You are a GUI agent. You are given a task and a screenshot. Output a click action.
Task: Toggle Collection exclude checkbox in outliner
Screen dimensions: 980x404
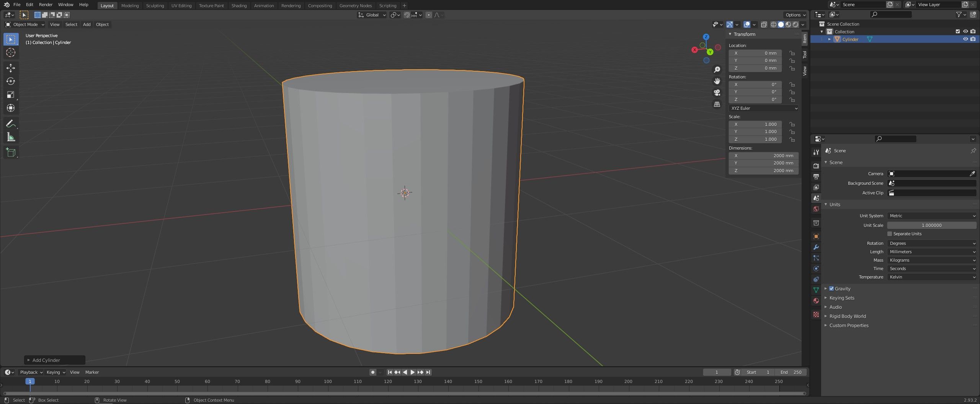tap(958, 31)
